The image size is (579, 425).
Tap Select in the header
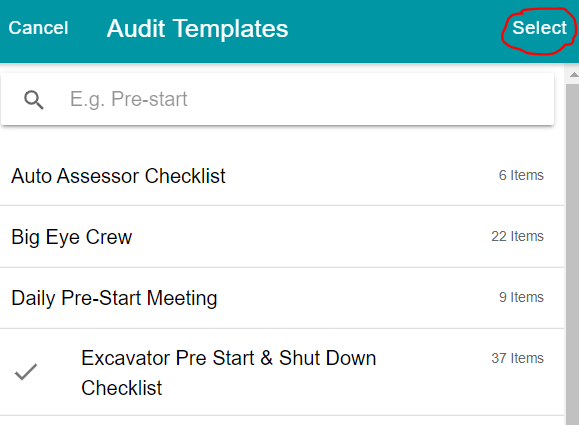(539, 28)
